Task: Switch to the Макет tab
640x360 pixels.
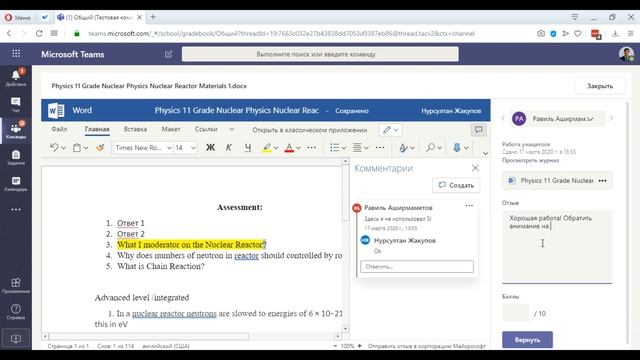Action: click(171, 129)
